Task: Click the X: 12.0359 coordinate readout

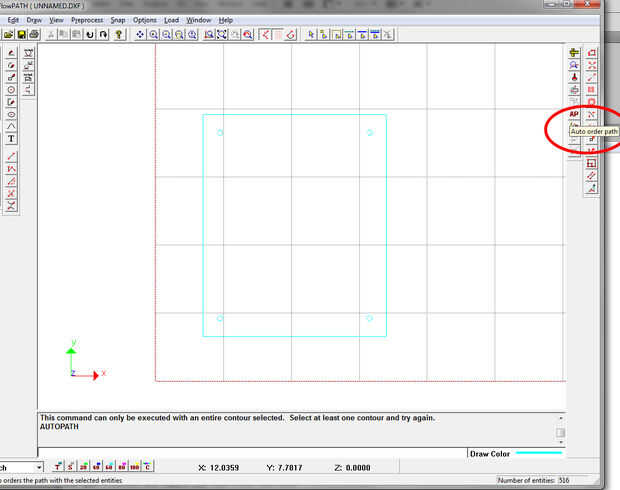Action: coord(218,468)
